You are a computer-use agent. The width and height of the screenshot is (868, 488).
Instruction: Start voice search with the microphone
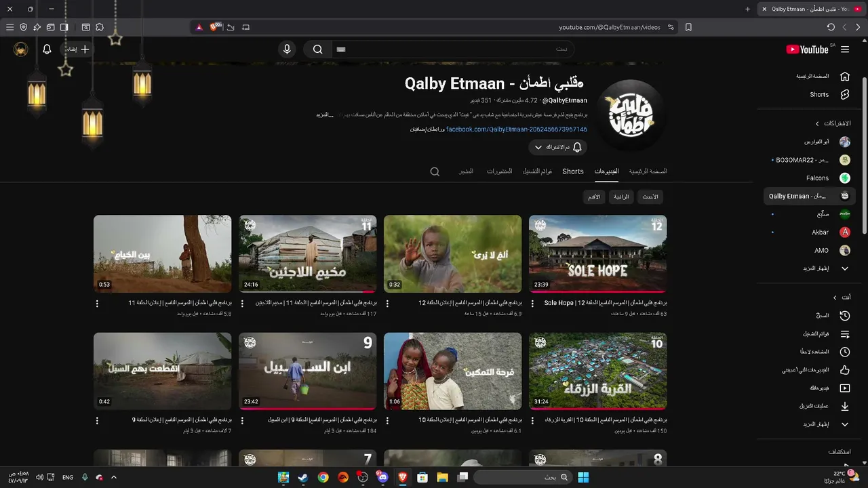coord(287,49)
